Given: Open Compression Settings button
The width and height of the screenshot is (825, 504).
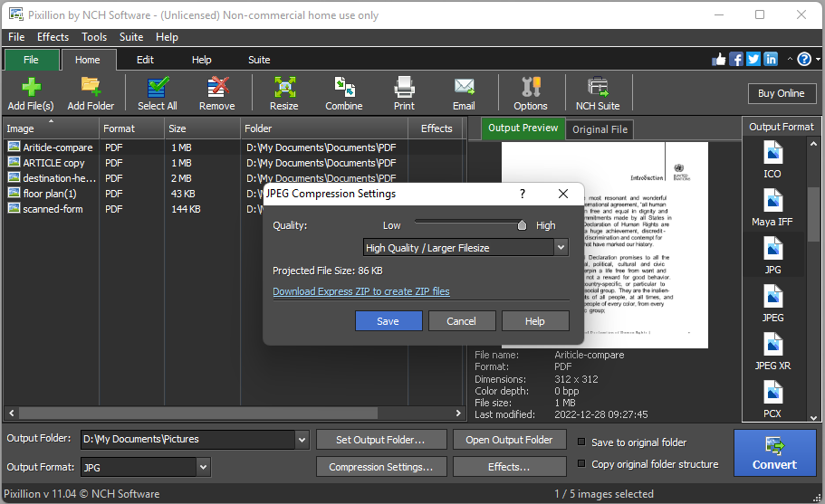Looking at the screenshot, I should click(x=381, y=467).
